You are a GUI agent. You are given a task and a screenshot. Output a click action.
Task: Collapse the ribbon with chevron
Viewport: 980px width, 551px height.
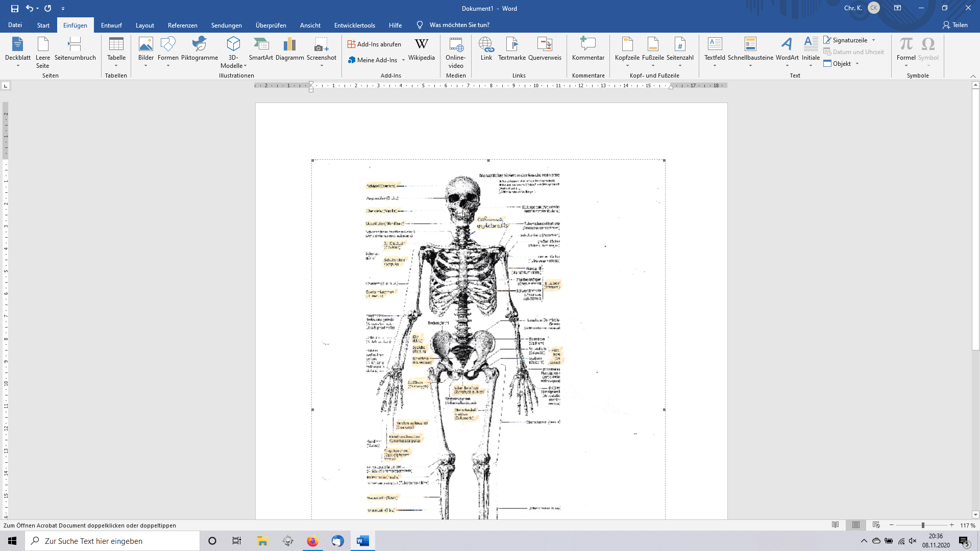[973, 76]
